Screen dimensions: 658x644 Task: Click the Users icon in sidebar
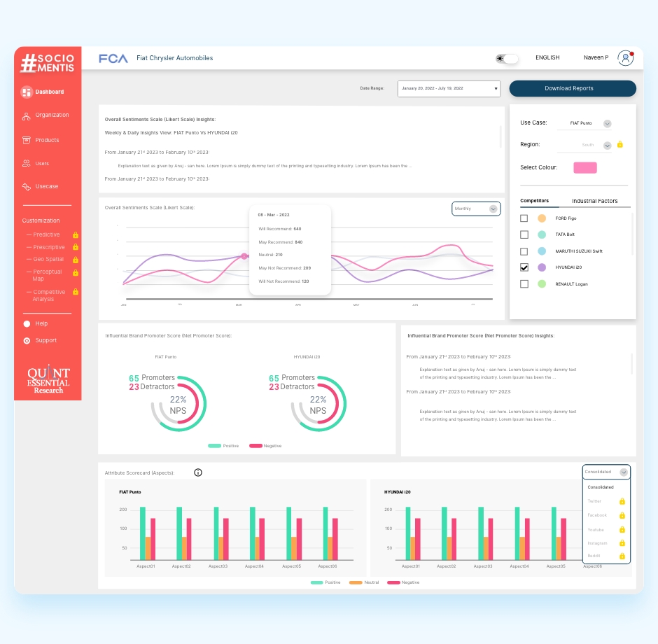point(27,163)
